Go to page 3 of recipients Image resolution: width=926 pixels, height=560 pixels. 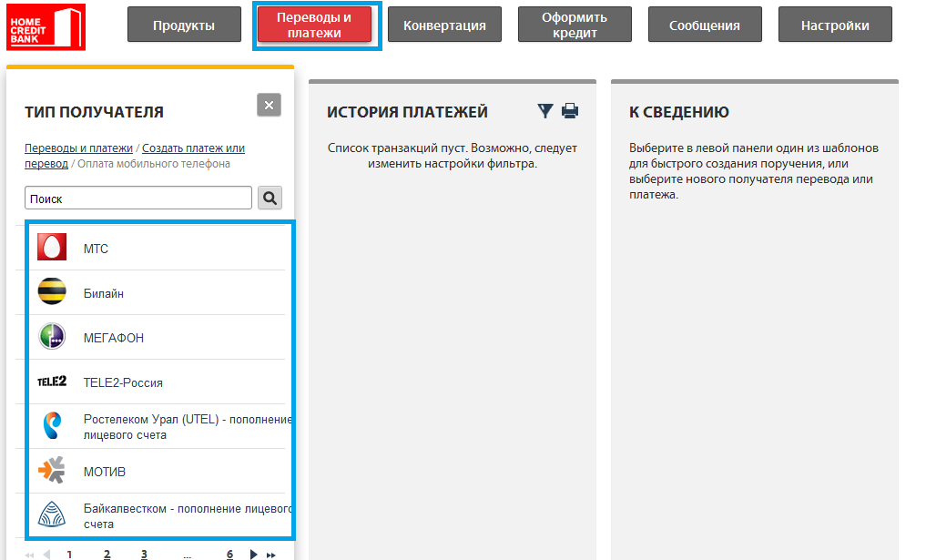tap(144, 555)
